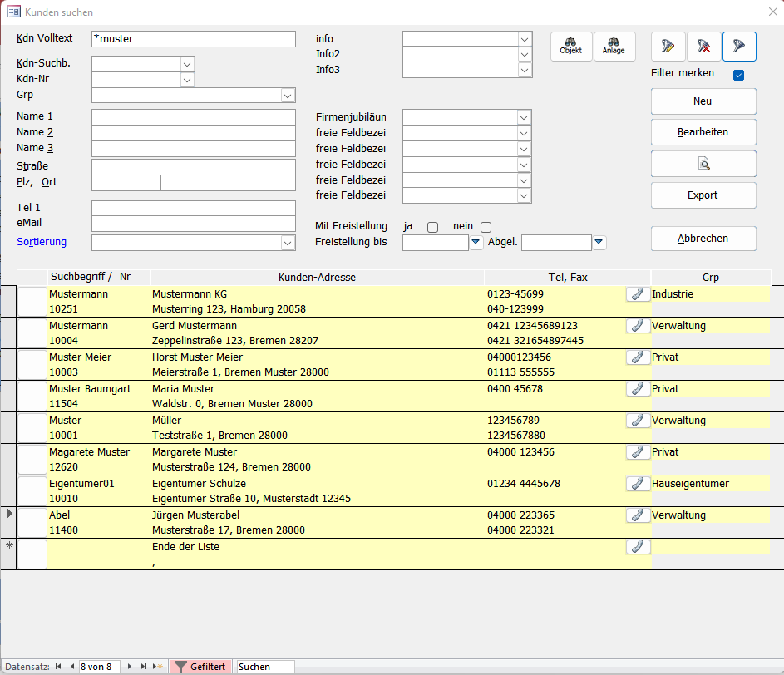Toggle the Gefiltert filter indicator

coord(200,667)
